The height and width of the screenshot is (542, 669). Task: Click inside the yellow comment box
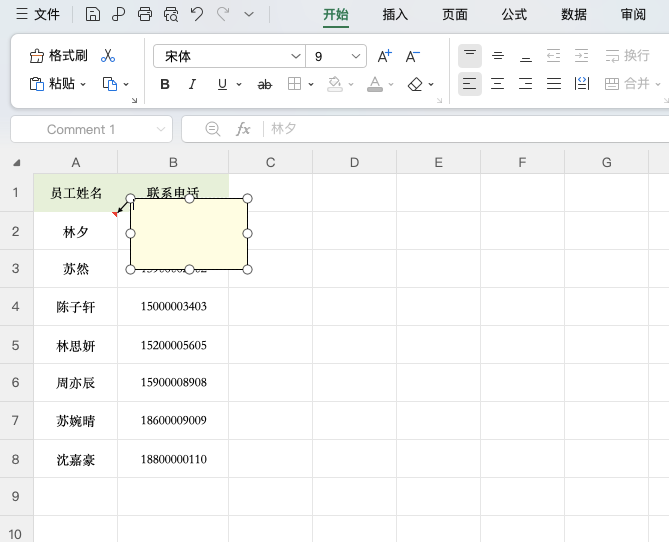[189, 234]
